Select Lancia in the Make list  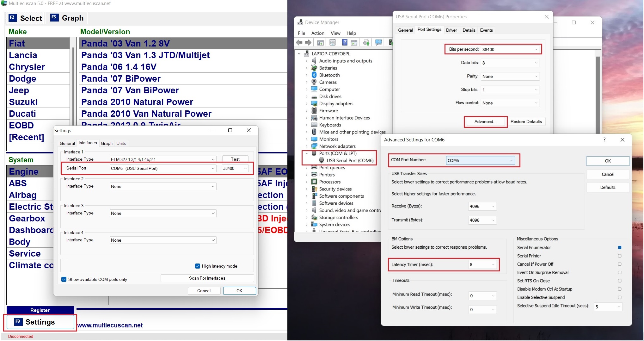pos(23,55)
